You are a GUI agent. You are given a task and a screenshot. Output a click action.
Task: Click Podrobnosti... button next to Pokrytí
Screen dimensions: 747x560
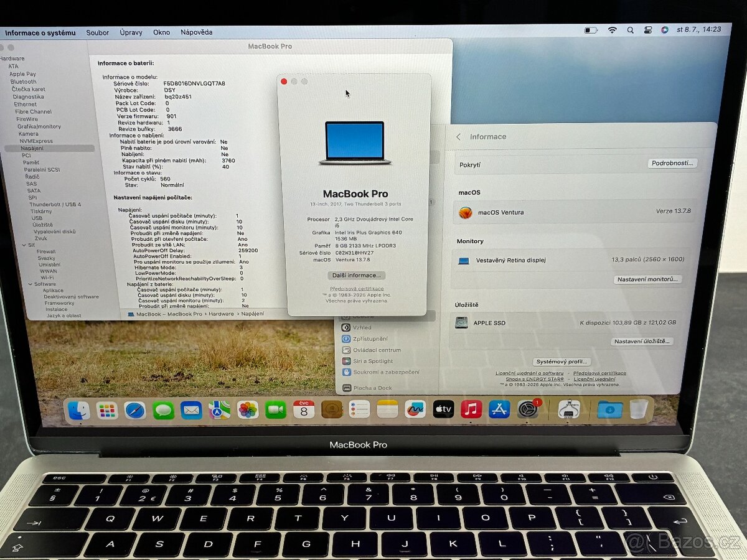click(672, 163)
